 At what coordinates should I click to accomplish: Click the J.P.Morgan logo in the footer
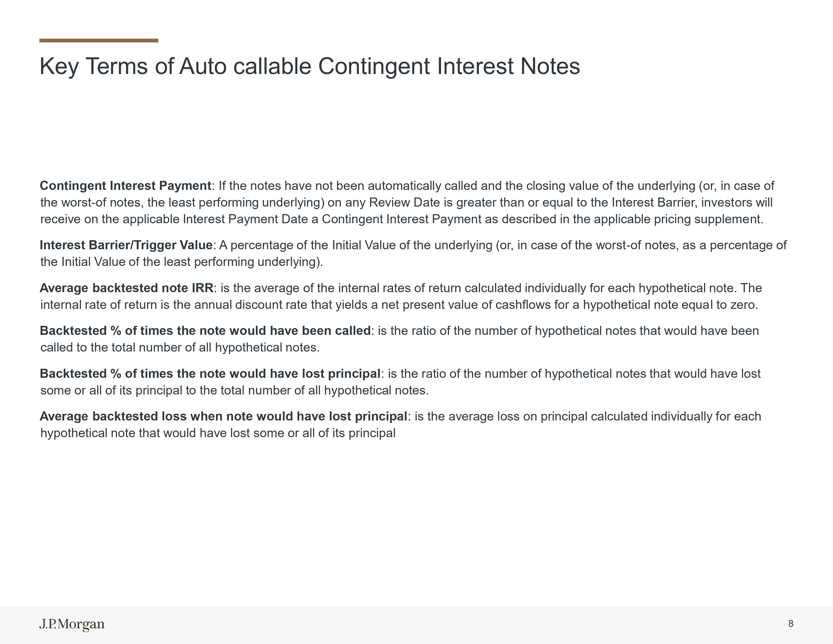pos(72,625)
